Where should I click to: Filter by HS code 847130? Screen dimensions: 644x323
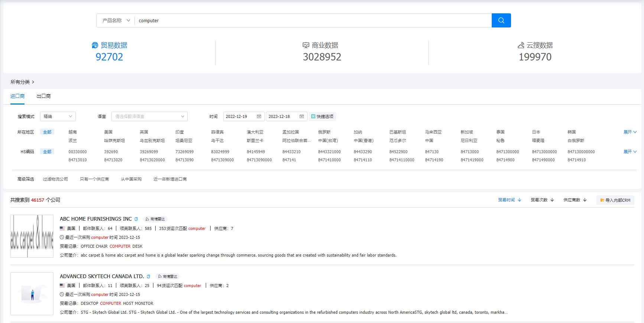pyautogui.click(x=432, y=152)
